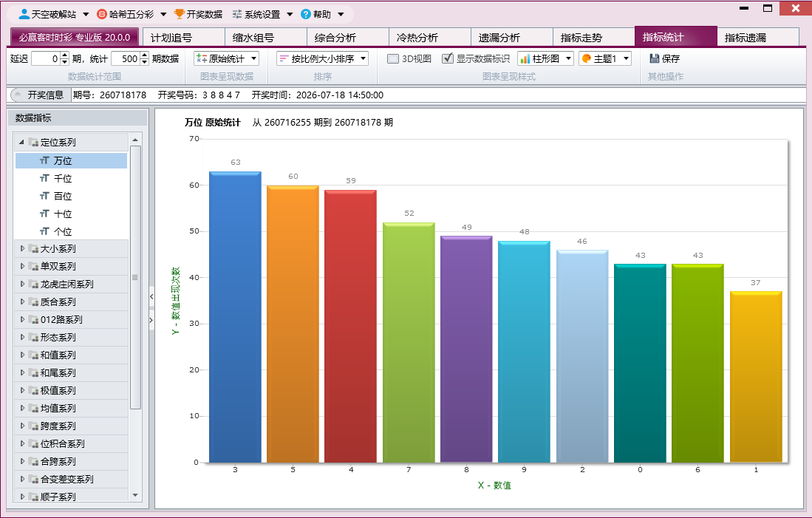Click the 哈希五分彩 red lottery icon

pyautogui.click(x=102, y=14)
